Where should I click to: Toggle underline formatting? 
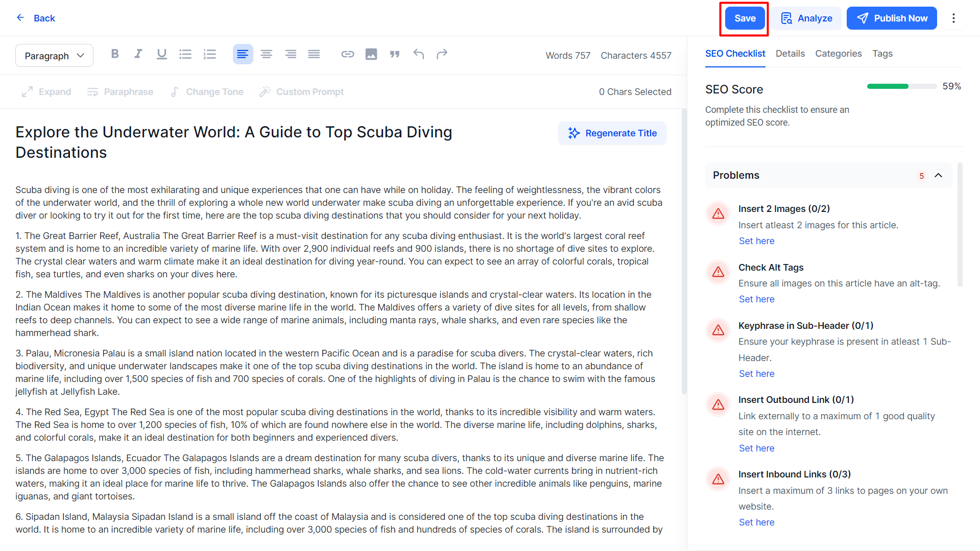[x=162, y=54]
